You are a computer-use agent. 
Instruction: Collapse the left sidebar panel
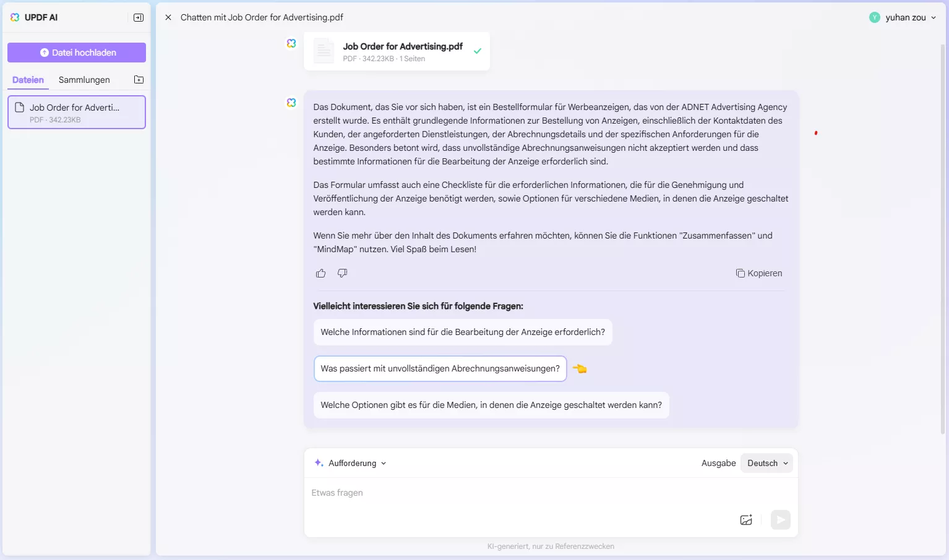pos(139,17)
